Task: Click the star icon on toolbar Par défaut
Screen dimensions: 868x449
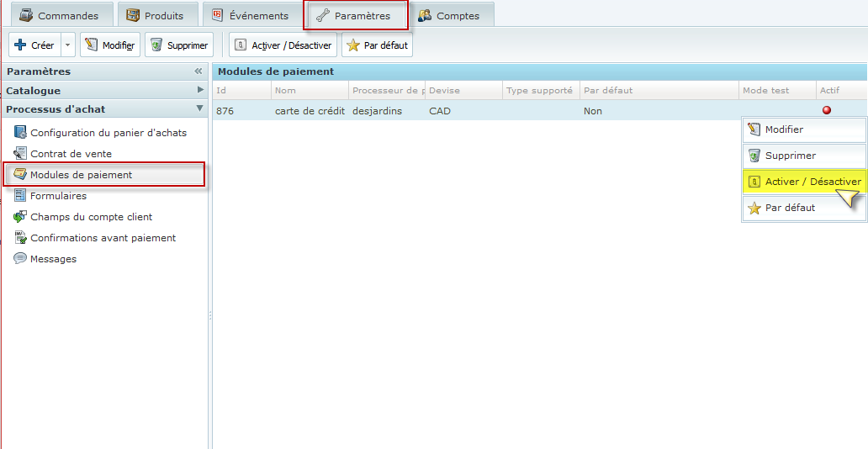Action: pyautogui.click(x=353, y=45)
